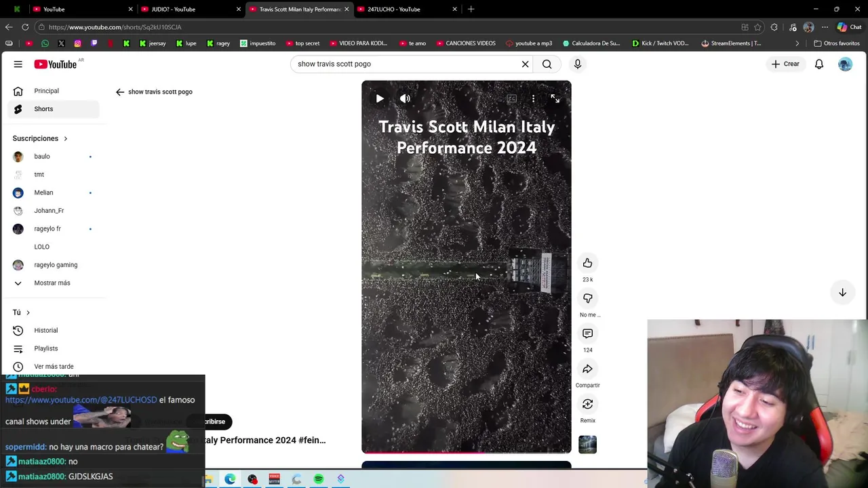Open the rageylo gaming channel
Viewport: 868px width, 488px height.
coord(53,265)
